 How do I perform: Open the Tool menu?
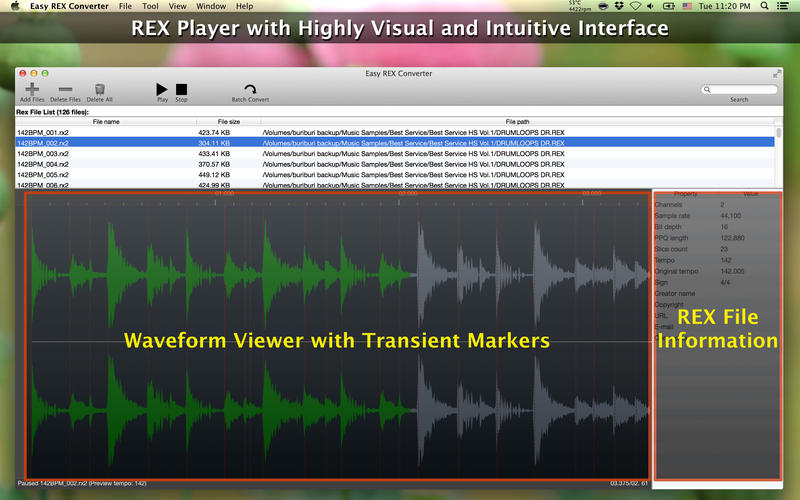[x=150, y=6]
